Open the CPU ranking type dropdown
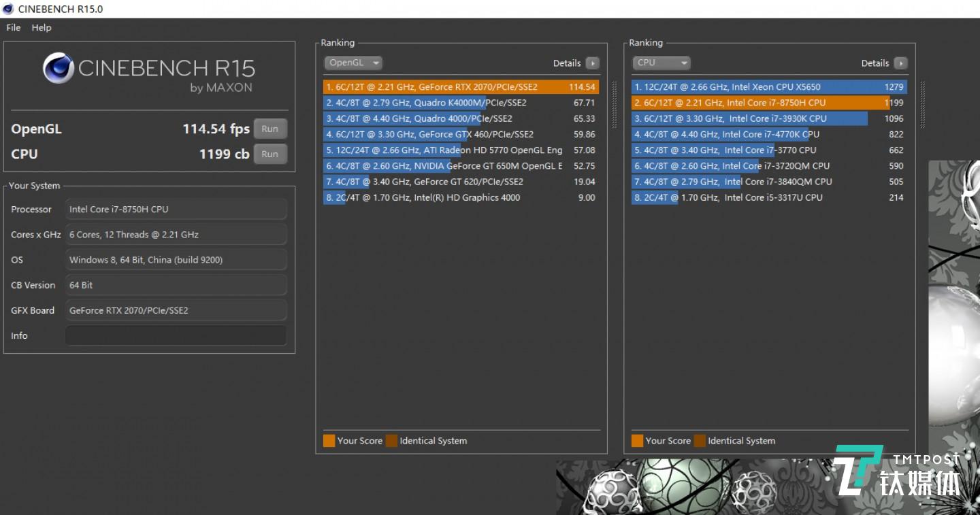This screenshot has width=980, height=515. [x=661, y=63]
